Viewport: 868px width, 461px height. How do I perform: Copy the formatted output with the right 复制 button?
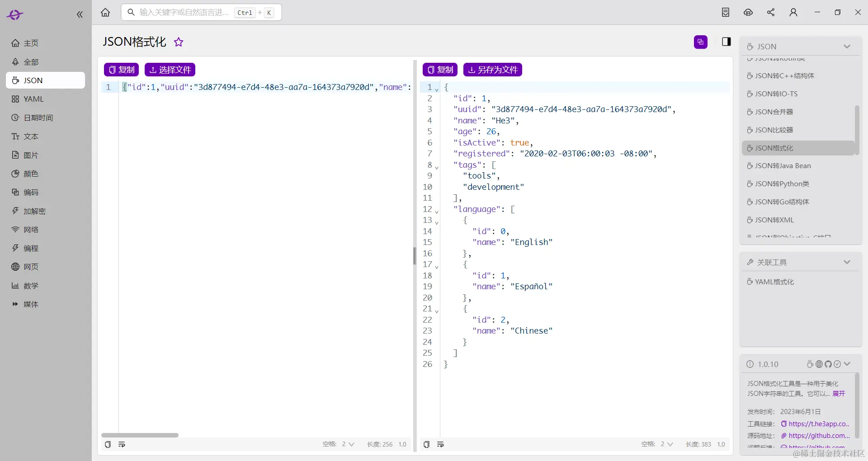click(x=440, y=70)
